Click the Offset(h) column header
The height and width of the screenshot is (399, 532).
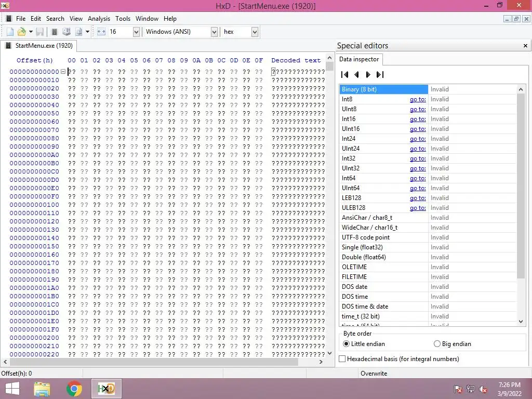[x=35, y=60]
